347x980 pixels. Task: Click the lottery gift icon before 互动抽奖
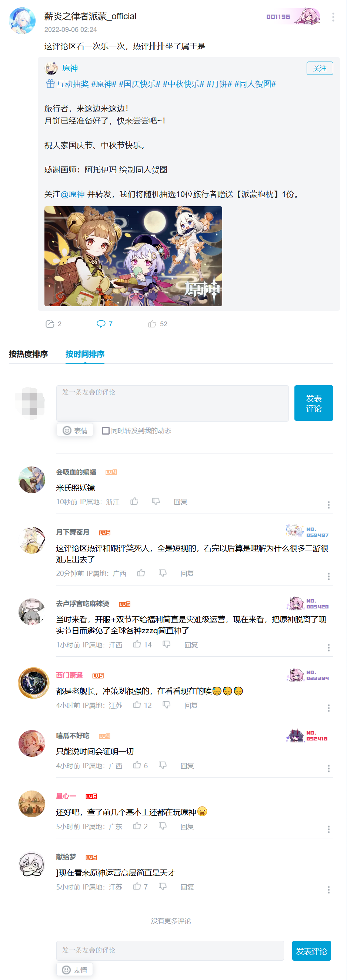coord(50,84)
